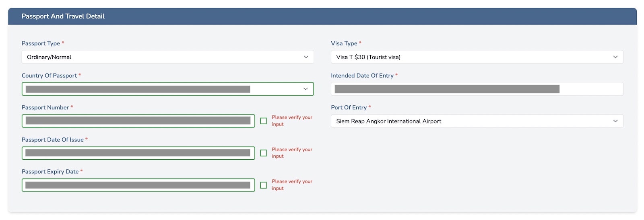The image size is (644, 220).
Task: Click the Passport Expiry Date label
Action: (50, 172)
